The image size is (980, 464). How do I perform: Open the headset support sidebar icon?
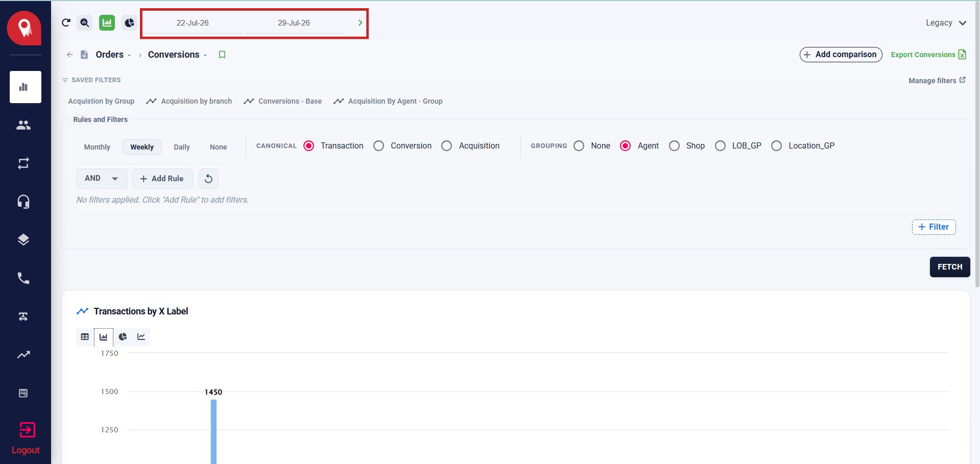click(23, 202)
